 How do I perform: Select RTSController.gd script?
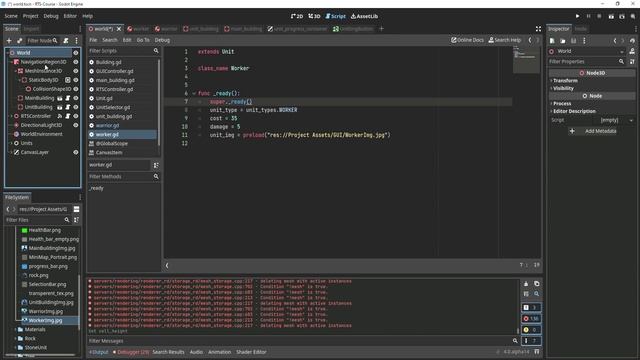click(x=114, y=89)
